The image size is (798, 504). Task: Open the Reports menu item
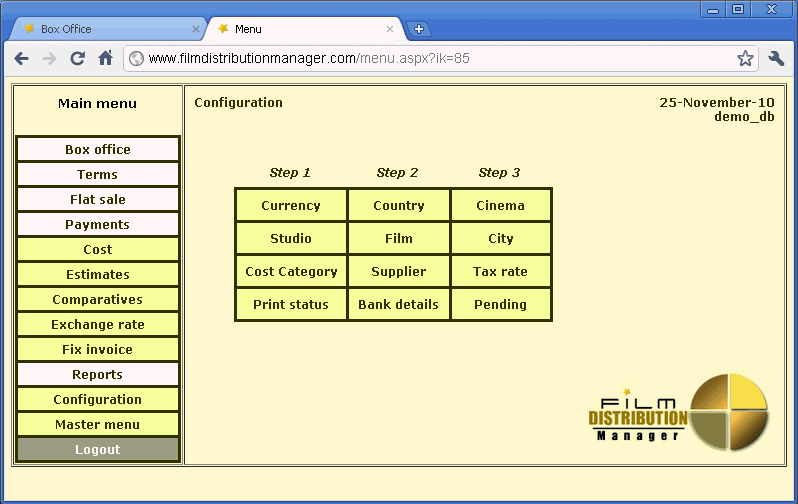[x=98, y=375]
